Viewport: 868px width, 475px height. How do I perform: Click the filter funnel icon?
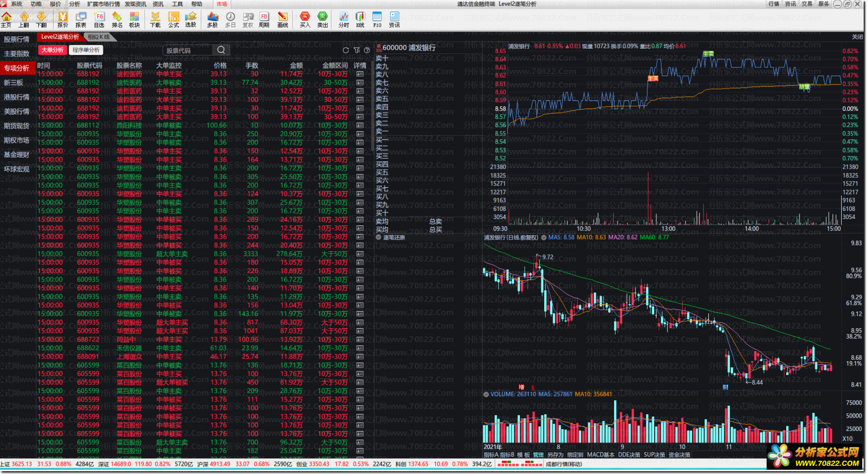pos(356,50)
